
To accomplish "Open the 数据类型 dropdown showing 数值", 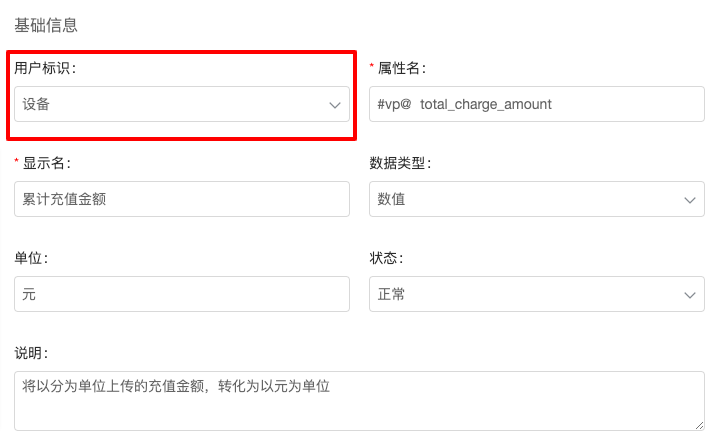I will (x=537, y=199).
